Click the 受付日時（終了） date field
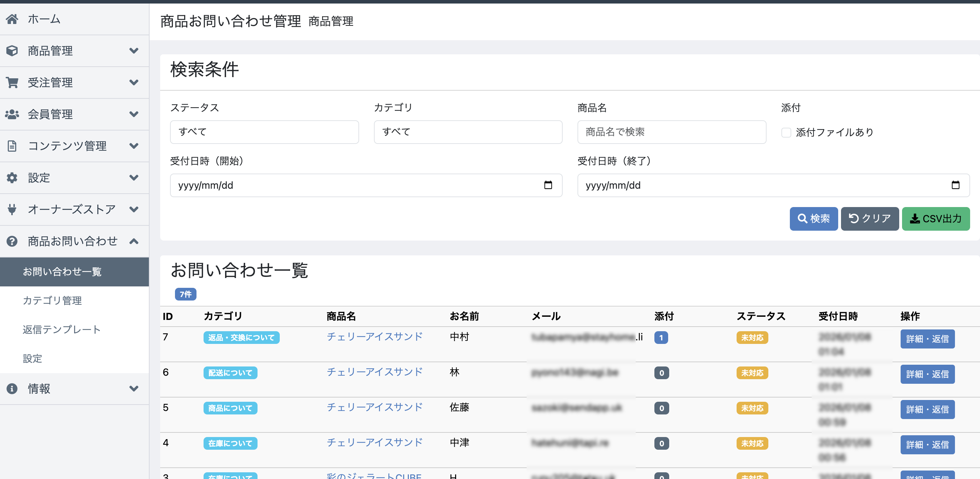The image size is (980, 479). [x=773, y=185]
